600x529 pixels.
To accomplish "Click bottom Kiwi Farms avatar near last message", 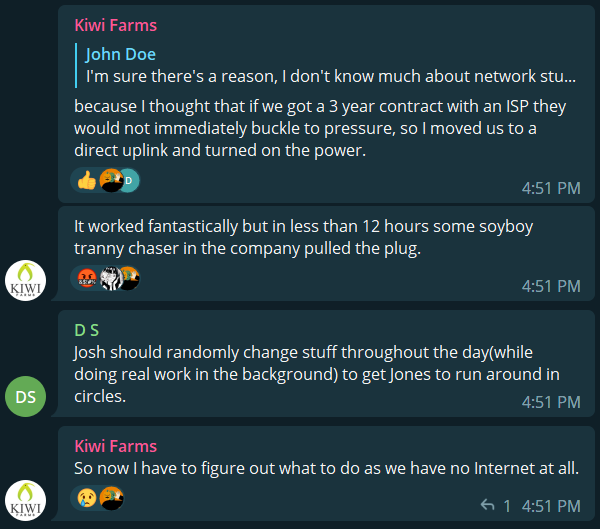I will 26,500.
